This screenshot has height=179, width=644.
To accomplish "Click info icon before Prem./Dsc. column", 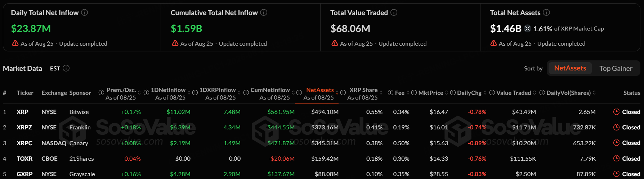I will (101, 93).
